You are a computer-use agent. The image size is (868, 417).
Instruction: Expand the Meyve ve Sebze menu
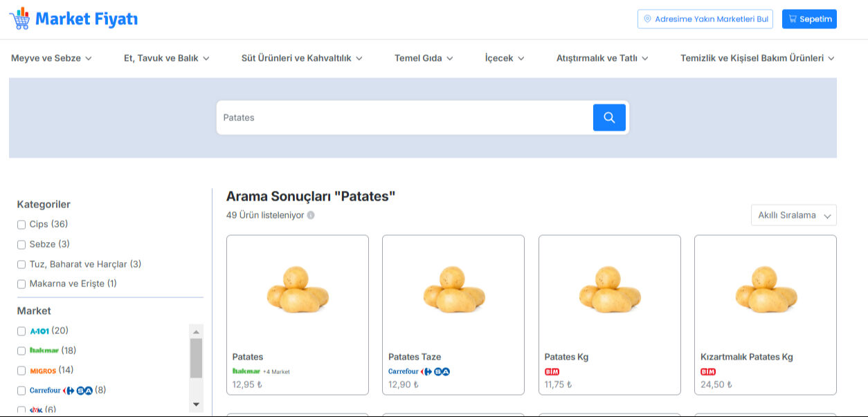[51, 58]
